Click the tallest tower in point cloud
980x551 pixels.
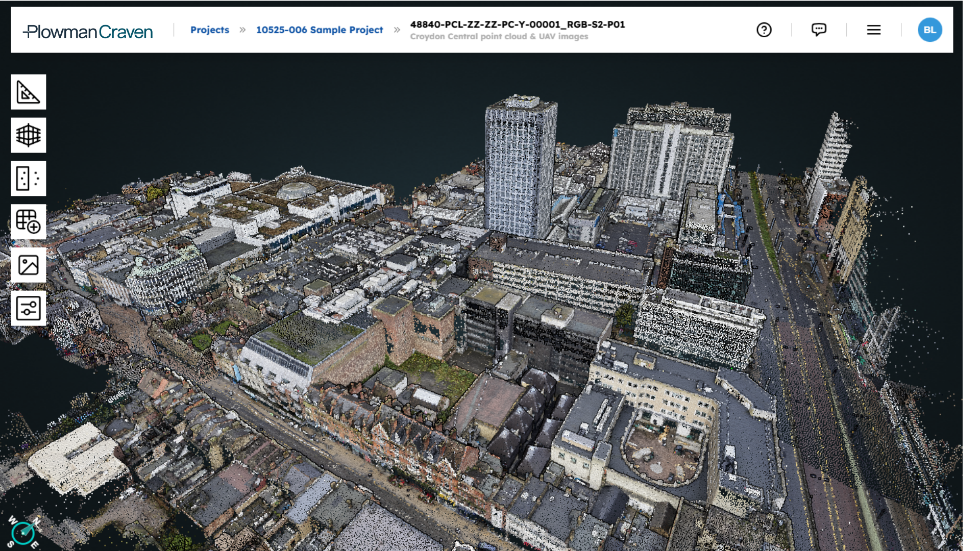click(x=520, y=168)
